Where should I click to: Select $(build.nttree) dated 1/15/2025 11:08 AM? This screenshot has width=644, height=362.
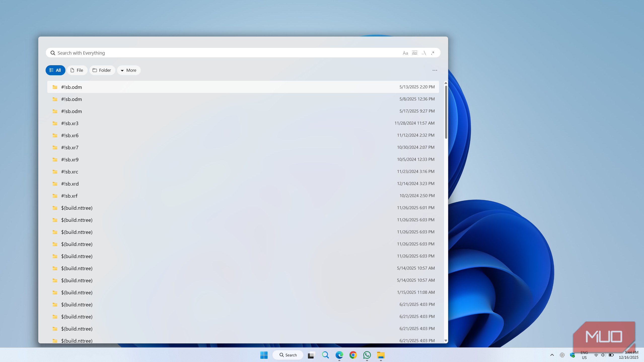click(243, 292)
